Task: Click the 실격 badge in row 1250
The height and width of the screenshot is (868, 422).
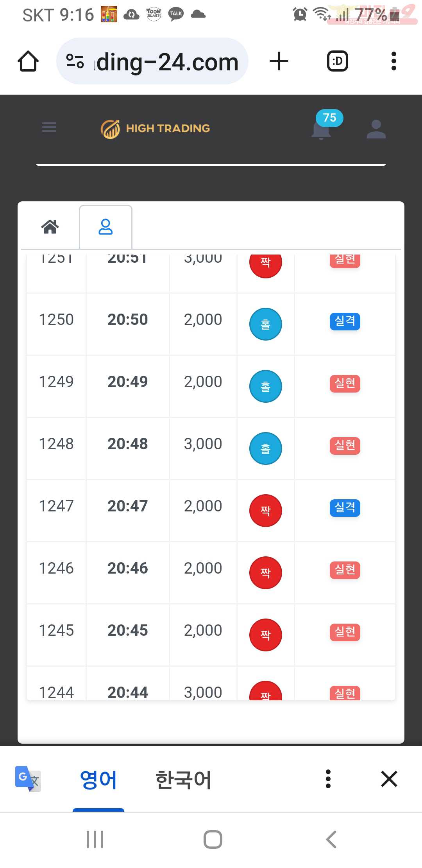Action: pos(345,321)
